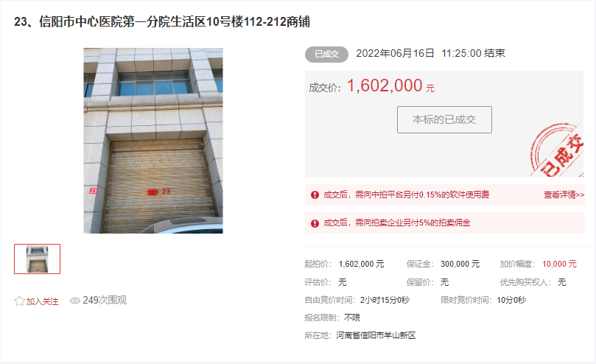This screenshot has width=596, height=364.
Task: Click the warning icon beside 5% commission notice
Action: 315,223
